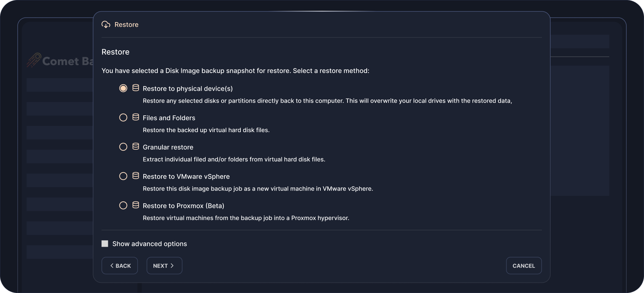Pick the Restore to VMware vSphere radio option
Viewport: 644px width, 293px height.
click(x=123, y=176)
